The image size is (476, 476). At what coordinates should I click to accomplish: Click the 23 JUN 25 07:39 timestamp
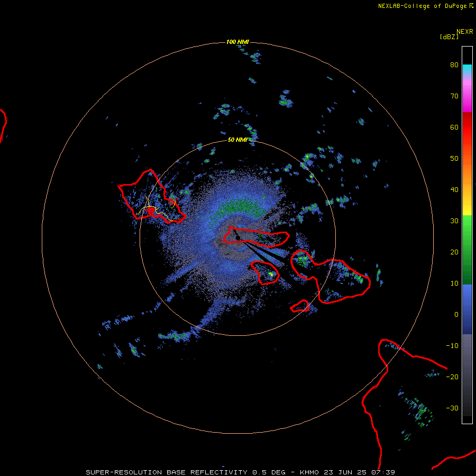[x=359, y=472]
